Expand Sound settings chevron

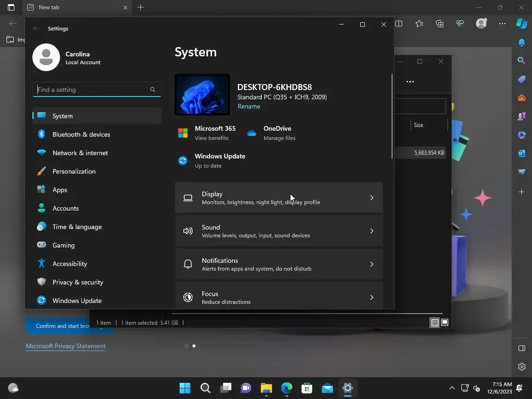coord(372,231)
